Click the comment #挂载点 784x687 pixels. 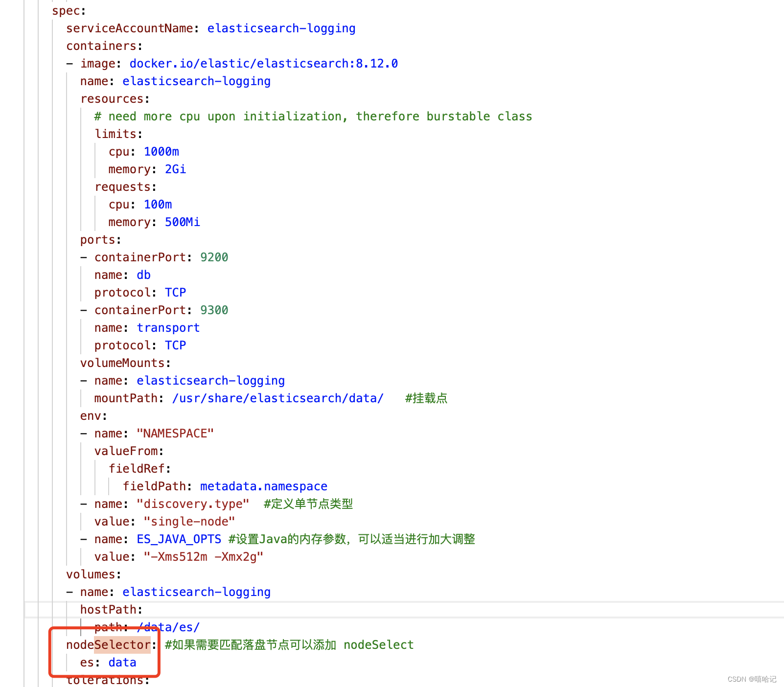coord(426,398)
